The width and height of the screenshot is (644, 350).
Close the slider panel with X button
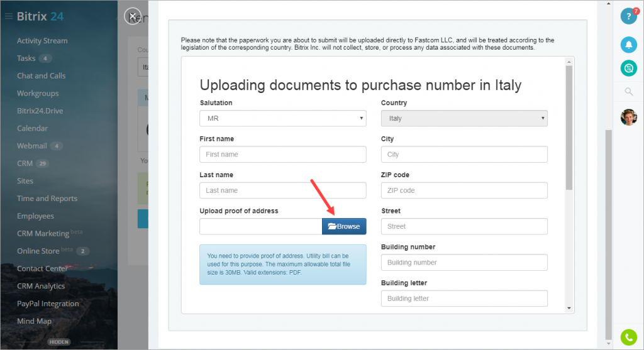tap(133, 16)
